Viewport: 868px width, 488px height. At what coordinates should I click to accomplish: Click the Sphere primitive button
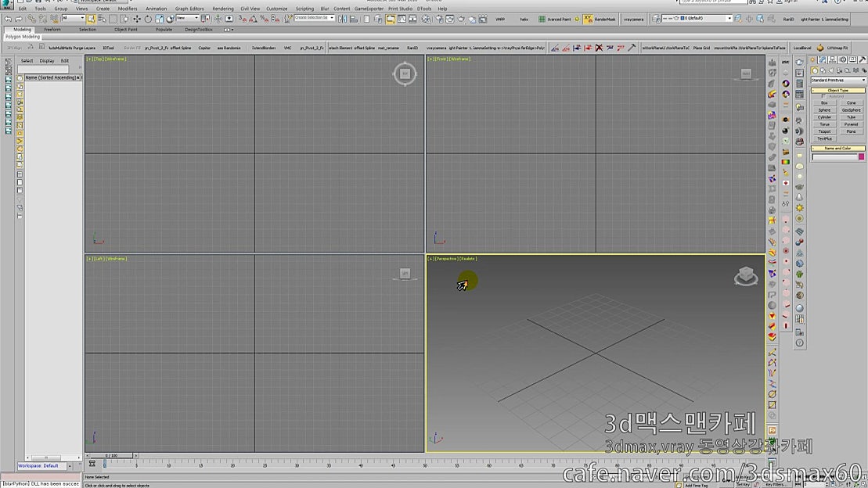(x=825, y=110)
